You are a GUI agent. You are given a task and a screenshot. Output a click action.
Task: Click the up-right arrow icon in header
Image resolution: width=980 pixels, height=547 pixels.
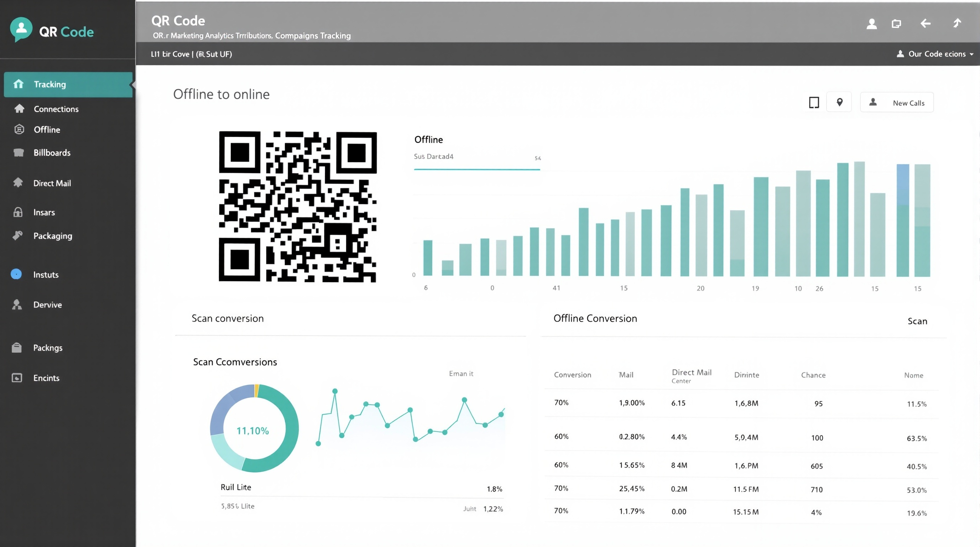click(957, 23)
